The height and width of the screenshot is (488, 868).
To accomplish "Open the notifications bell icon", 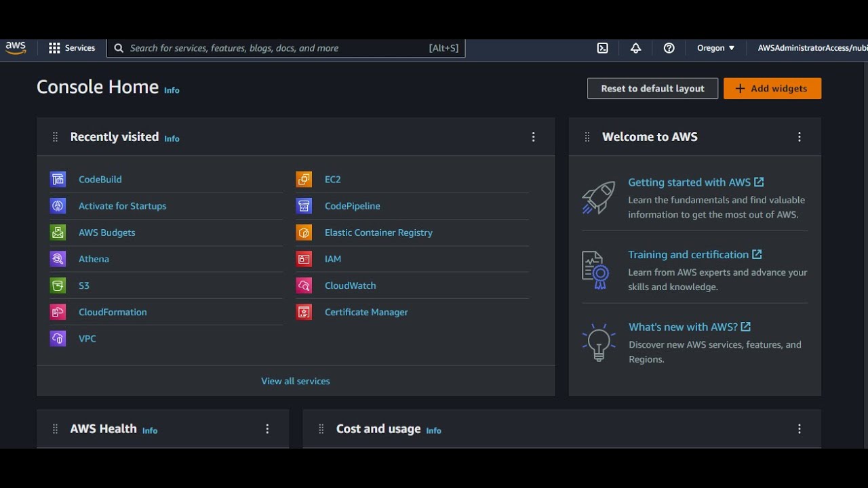I will tap(635, 48).
